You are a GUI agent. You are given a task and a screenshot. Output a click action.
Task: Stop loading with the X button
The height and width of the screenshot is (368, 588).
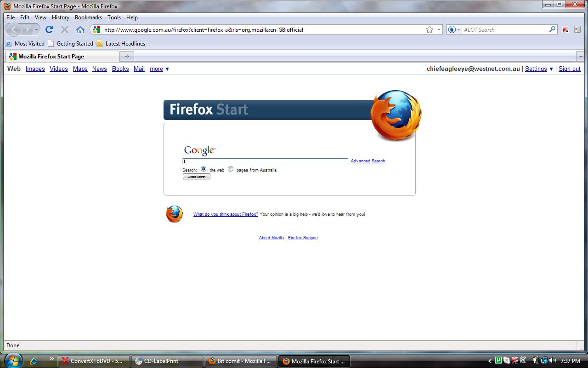click(65, 29)
